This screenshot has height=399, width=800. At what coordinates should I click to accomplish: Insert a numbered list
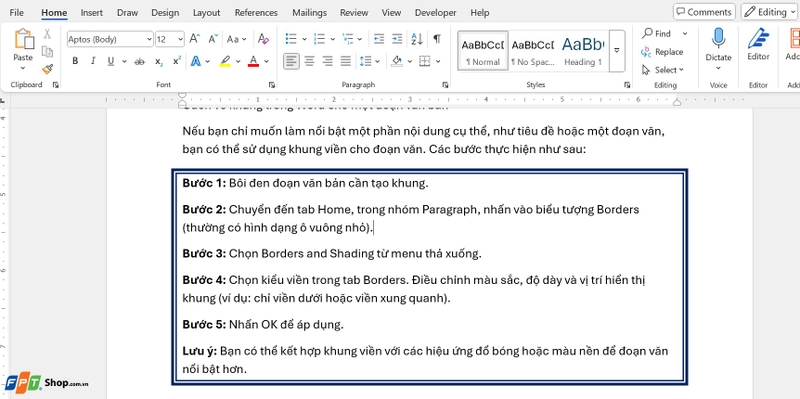tap(319, 39)
